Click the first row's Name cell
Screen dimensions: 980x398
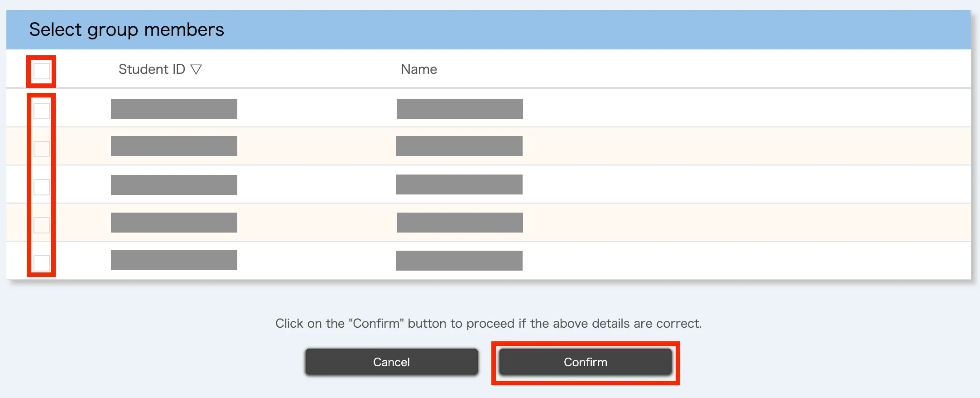[460, 109]
